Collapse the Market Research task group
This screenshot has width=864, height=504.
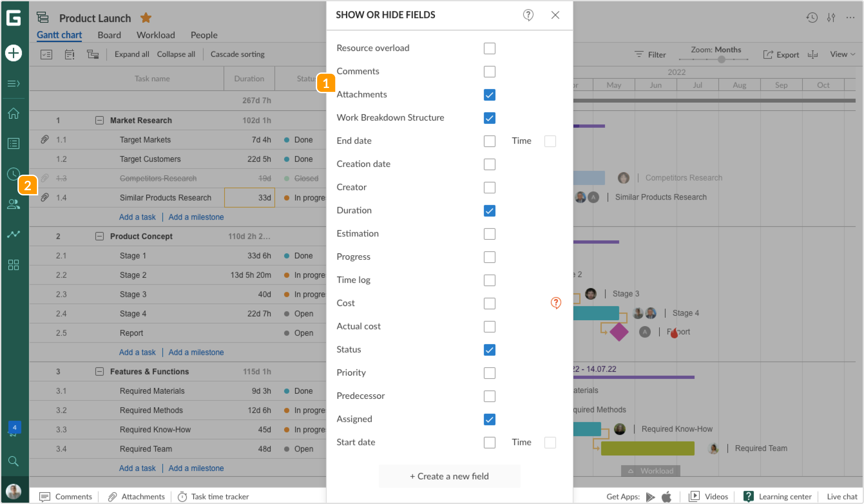99,120
